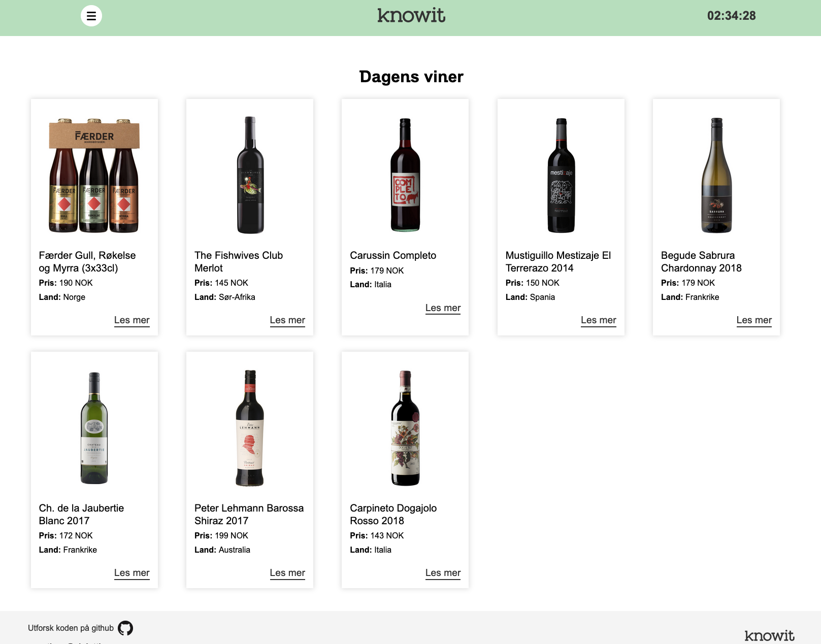Viewport: 821px width, 644px height.
Task: Click the Peter Lehmann bottle image
Action: click(x=250, y=428)
